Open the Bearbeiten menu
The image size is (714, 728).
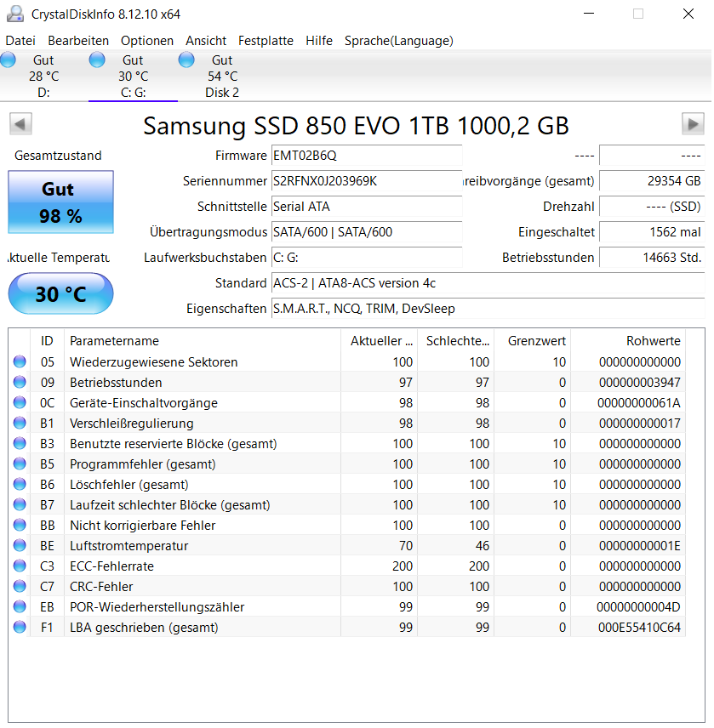pos(78,41)
